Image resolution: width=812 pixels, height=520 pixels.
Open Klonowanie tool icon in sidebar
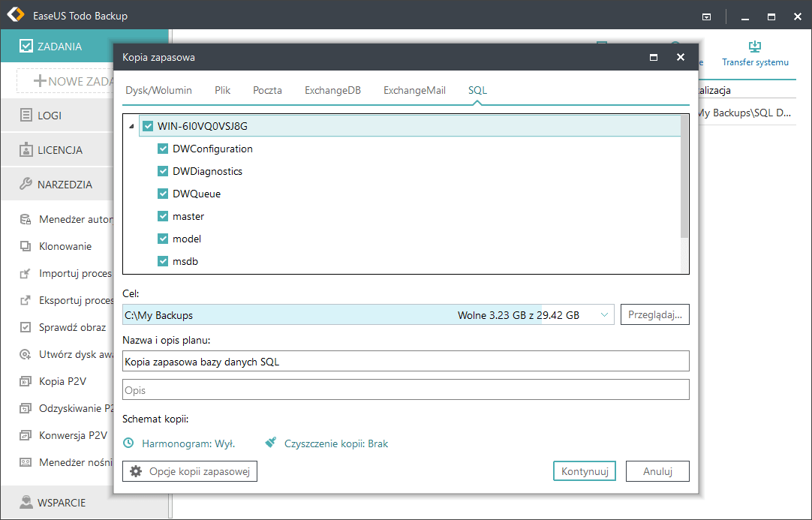[26, 246]
